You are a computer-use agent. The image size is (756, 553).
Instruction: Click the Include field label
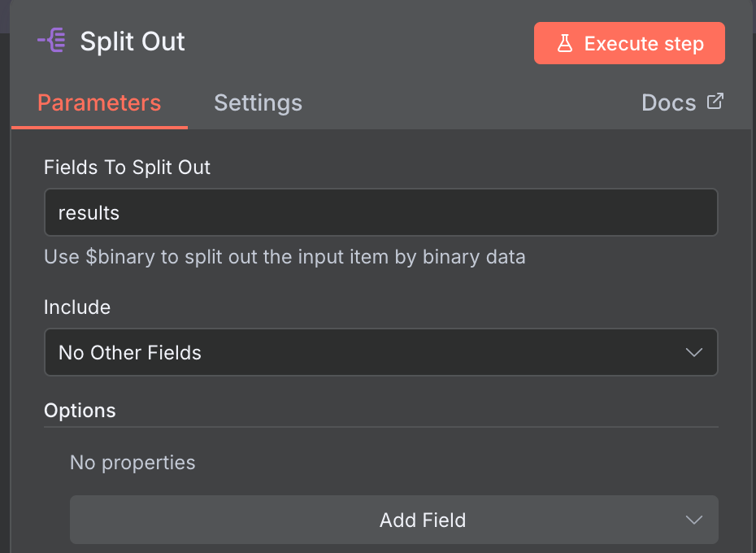coord(77,307)
